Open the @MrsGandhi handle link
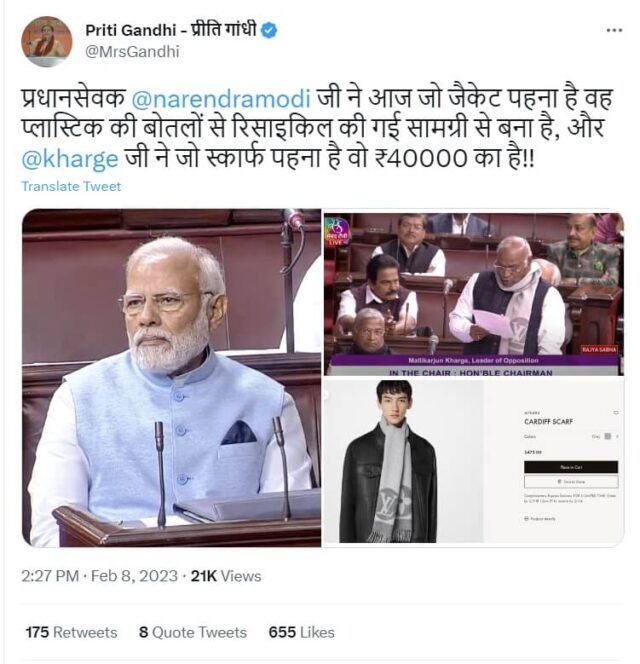Viewport: 640px width, 664px height. (x=132, y=52)
